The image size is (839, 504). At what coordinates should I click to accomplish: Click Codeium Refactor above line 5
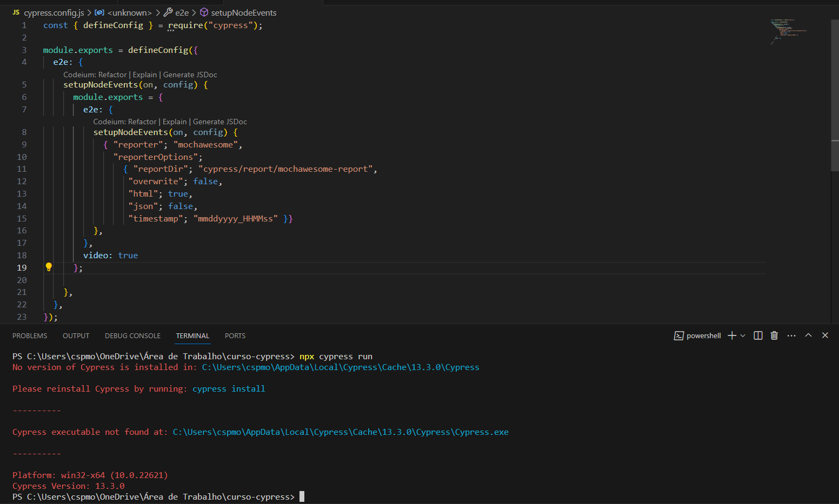tap(95, 75)
